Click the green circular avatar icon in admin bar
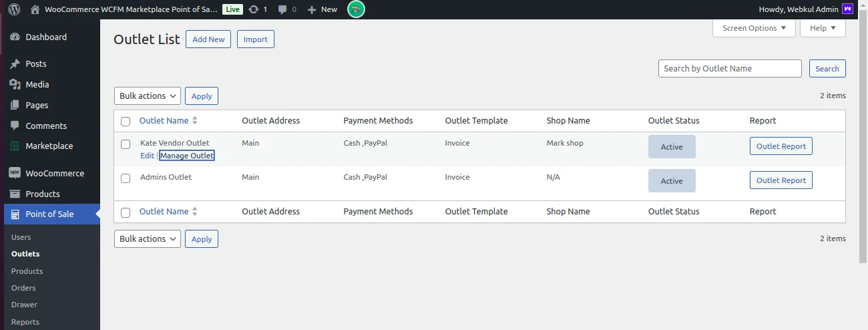 click(357, 9)
